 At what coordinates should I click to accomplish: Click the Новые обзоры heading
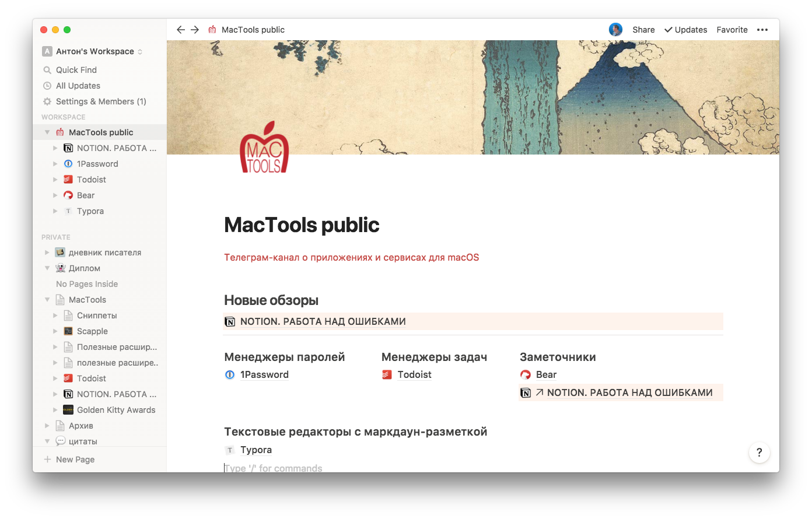point(271,300)
